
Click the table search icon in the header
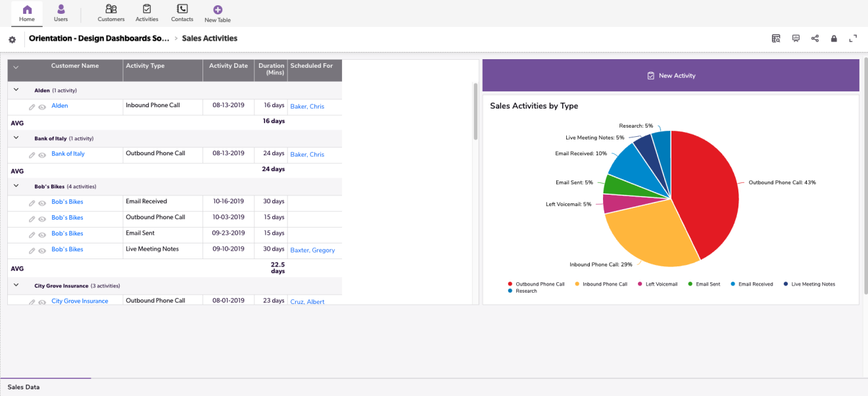pos(776,39)
